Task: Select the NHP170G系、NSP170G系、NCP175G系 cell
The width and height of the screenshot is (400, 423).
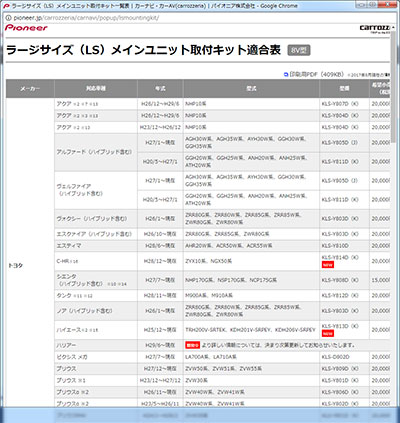Action: pos(251,280)
